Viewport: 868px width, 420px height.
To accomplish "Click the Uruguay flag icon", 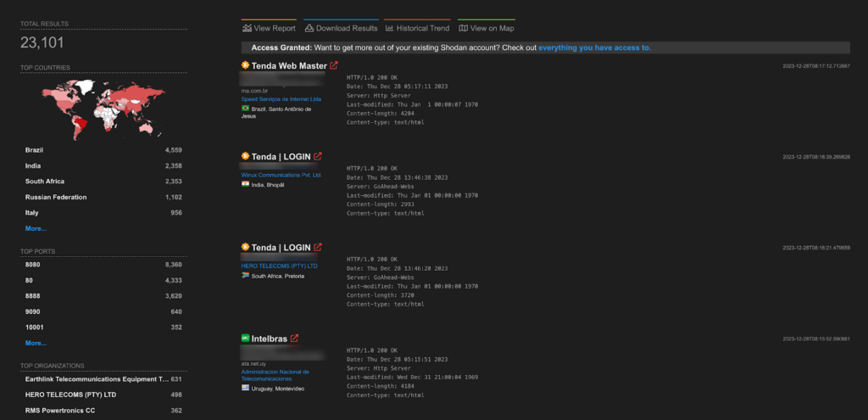I will [x=245, y=388].
